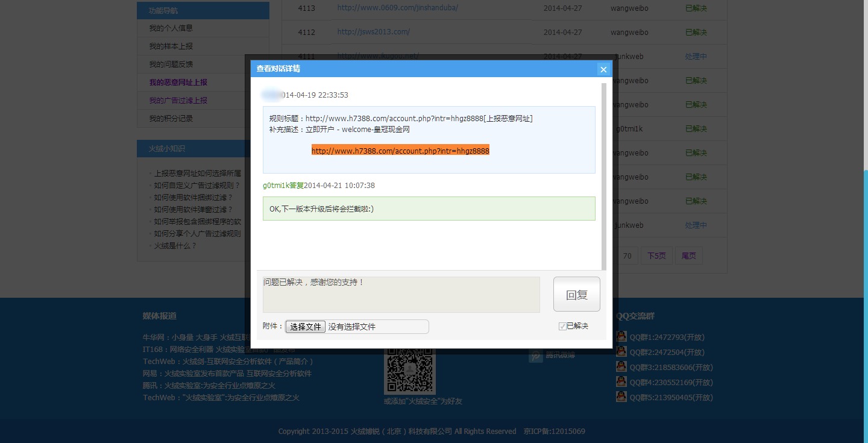Select 我的样本上报 in navigation menu
868x443 pixels.
pyautogui.click(x=171, y=46)
